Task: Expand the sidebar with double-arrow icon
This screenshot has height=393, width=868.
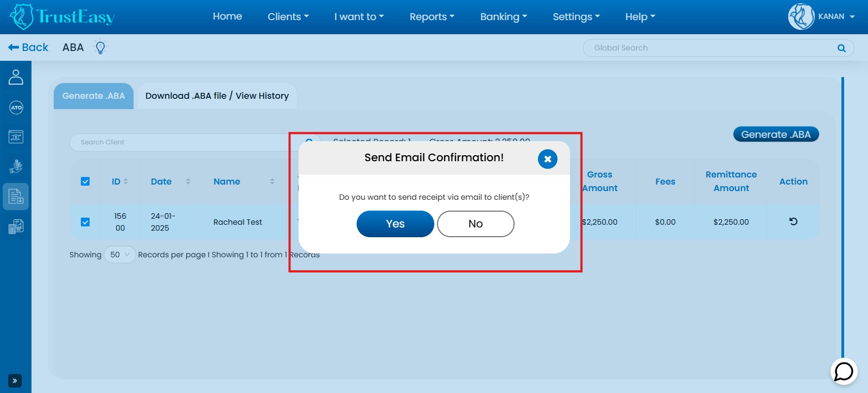Action: [15, 381]
